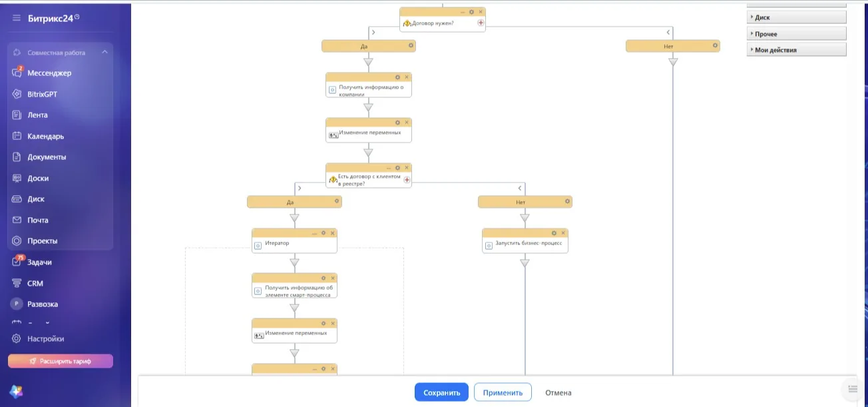The height and width of the screenshot is (407, 868).
Task: Open the hamburger menu beside Битрикс24
Action: pos(16,18)
